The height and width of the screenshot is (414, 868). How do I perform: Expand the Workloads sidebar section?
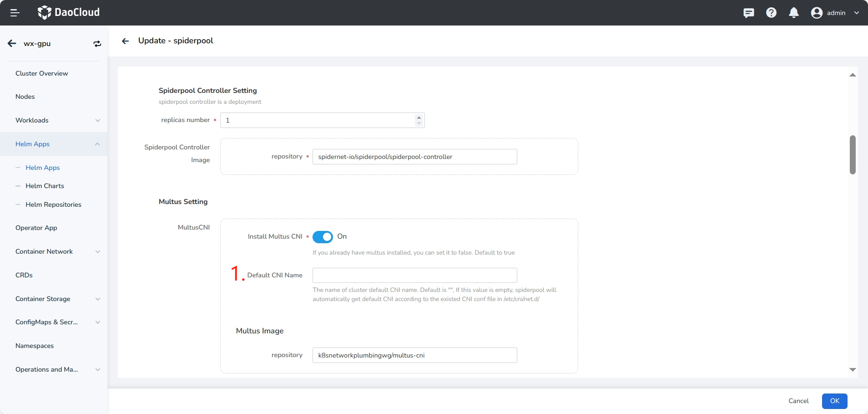coord(97,120)
